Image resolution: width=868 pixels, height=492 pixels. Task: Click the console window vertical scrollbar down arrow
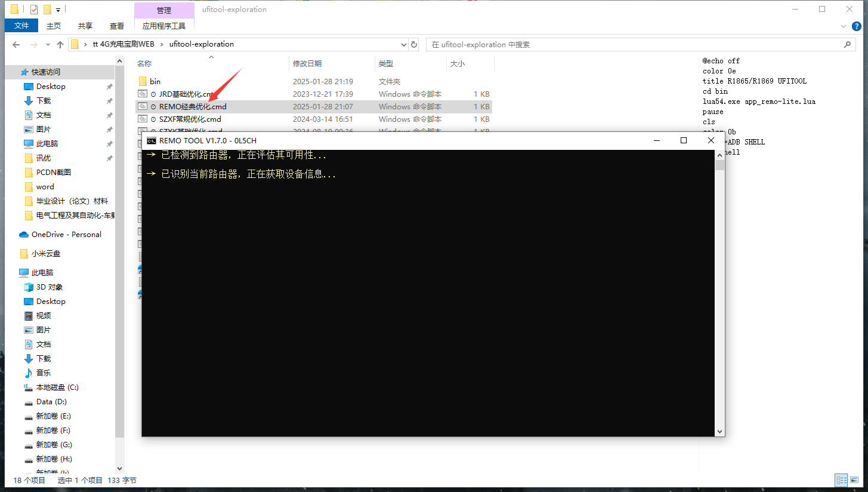[x=719, y=431]
